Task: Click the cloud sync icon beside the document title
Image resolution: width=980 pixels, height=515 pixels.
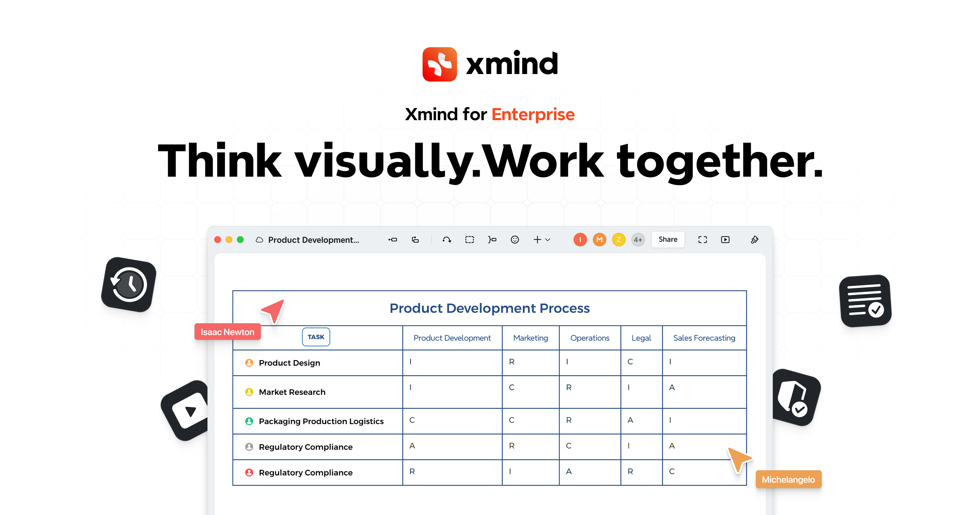Action: [x=259, y=240]
